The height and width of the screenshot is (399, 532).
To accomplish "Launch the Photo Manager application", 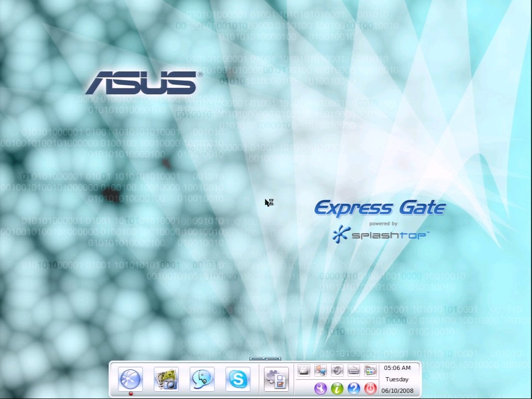I will point(166,379).
